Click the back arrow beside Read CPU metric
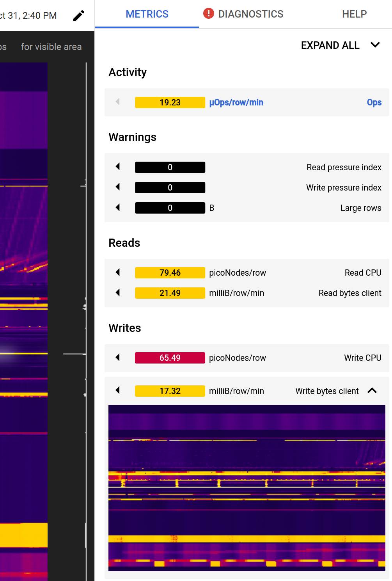 pyautogui.click(x=117, y=272)
